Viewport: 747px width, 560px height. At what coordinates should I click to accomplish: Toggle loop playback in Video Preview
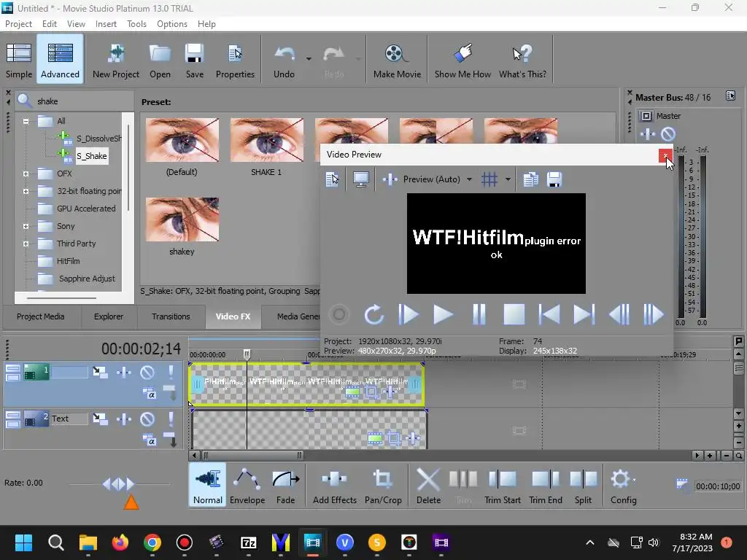373,315
